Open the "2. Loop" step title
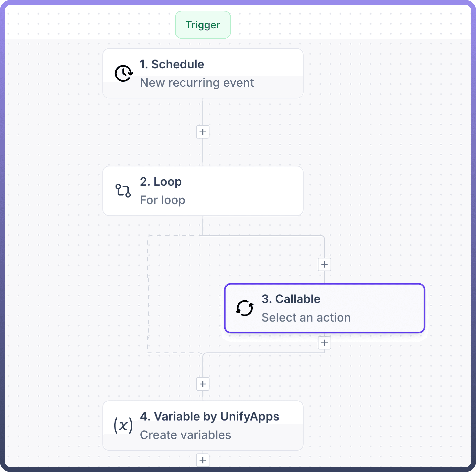 click(161, 182)
